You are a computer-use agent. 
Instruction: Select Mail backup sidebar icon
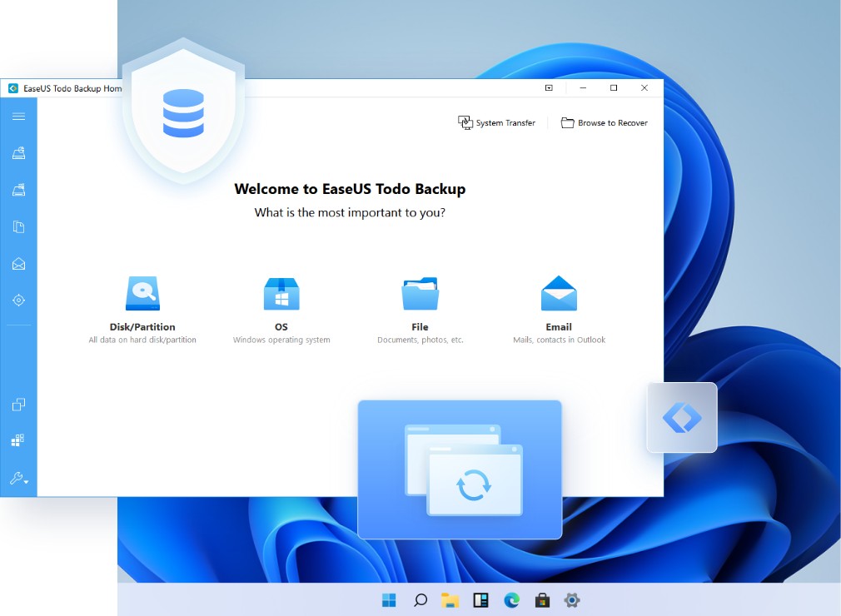click(x=19, y=264)
